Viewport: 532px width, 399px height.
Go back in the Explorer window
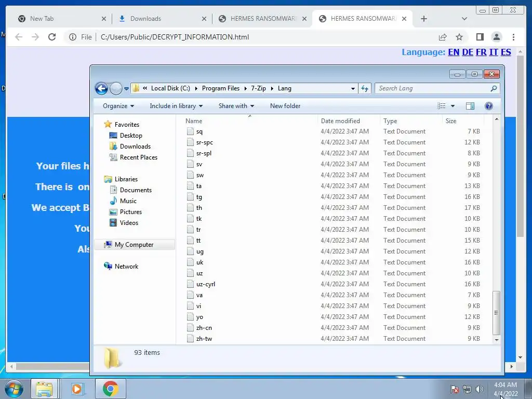tap(101, 88)
